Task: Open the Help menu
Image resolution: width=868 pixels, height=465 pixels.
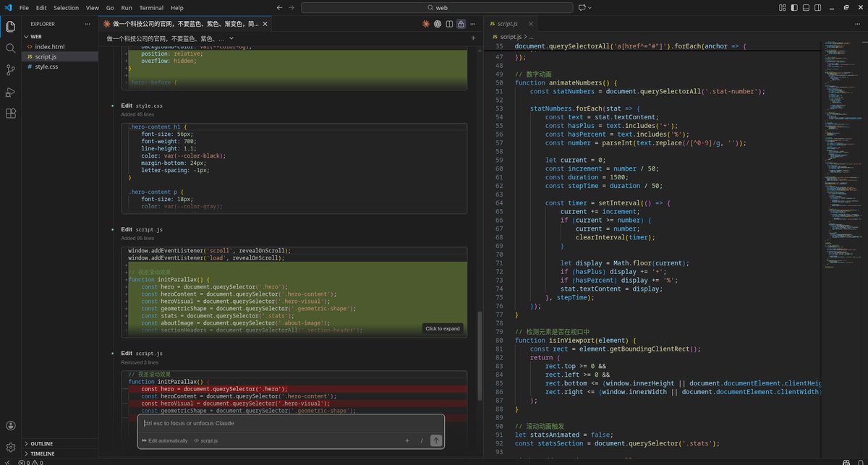Action: (x=177, y=7)
